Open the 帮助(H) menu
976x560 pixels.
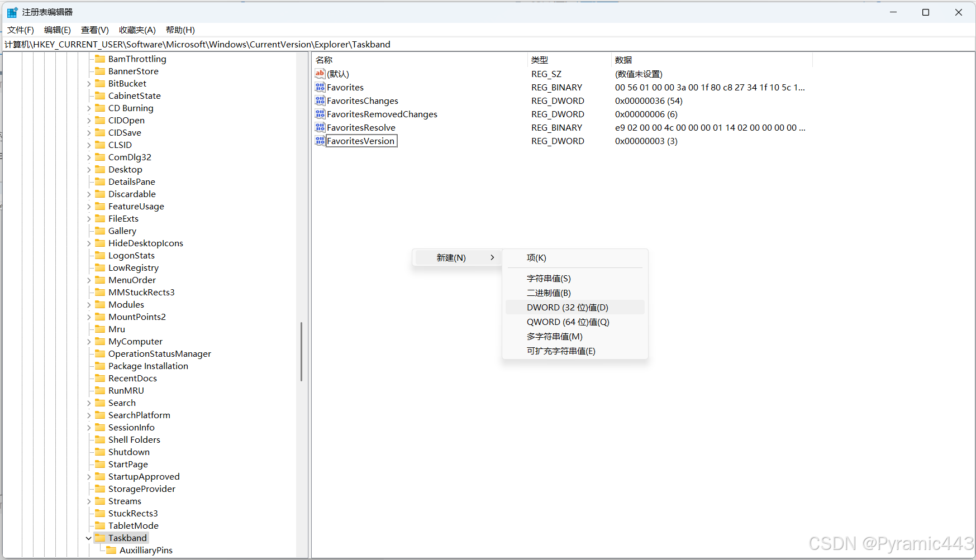coord(180,30)
